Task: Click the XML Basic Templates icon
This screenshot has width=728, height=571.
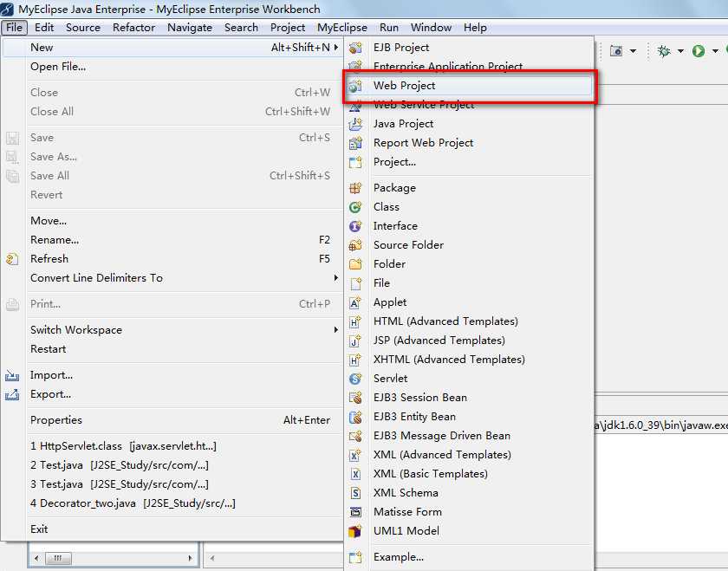Action: click(x=355, y=474)
